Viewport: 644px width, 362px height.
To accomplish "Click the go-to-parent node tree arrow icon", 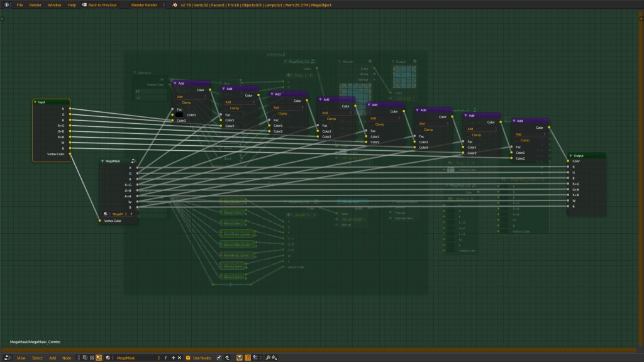I will coord(228,357).
